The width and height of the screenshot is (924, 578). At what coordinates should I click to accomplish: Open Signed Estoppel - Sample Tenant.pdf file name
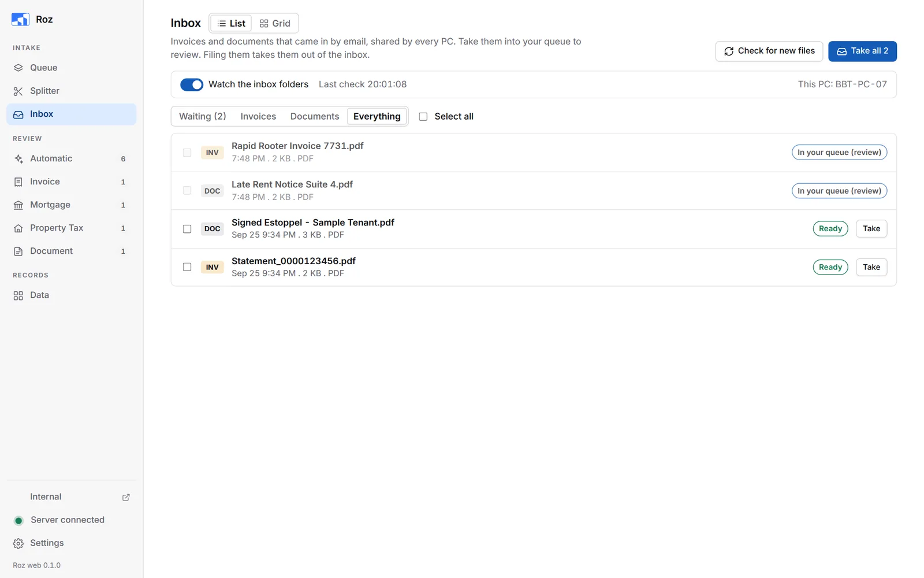[x=313, y=223]
